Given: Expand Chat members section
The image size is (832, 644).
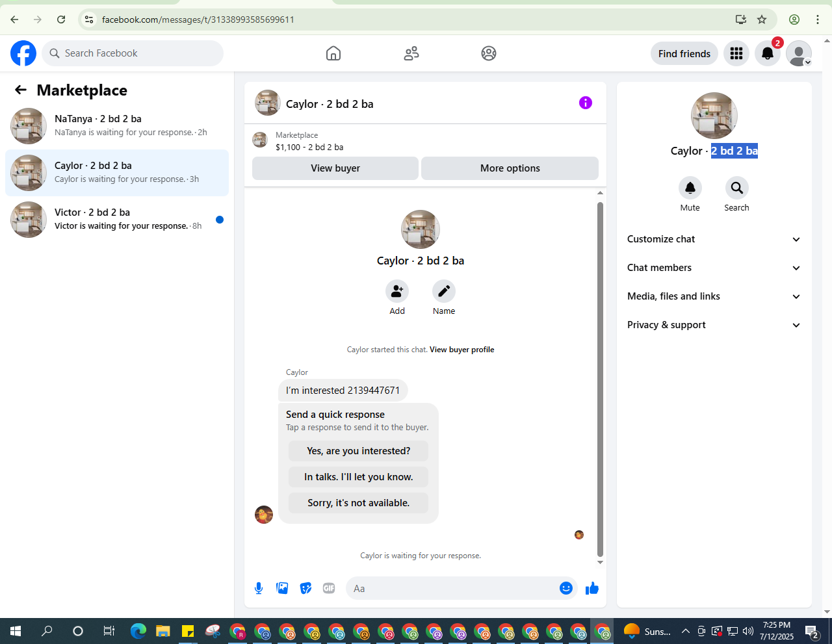Looking at the screenshot, I should pyautogui.click(x=714, y=268).
